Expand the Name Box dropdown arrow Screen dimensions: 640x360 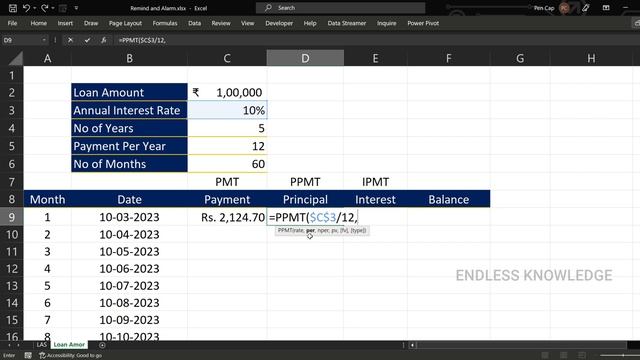coord(44,40)
